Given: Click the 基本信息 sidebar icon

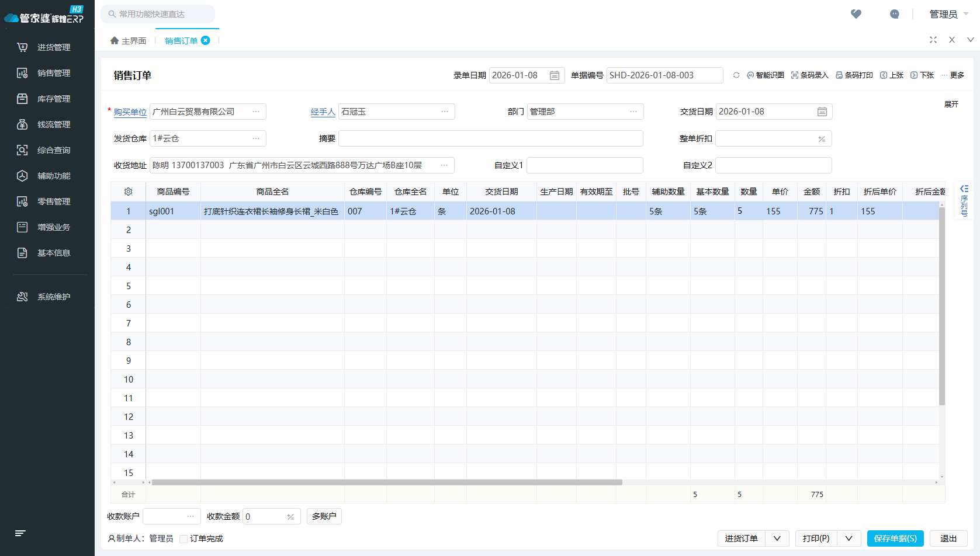Looking at the screenshot, I should coord(22,253).
